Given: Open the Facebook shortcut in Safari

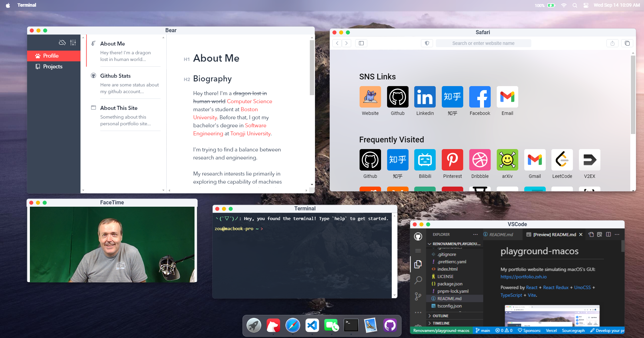Looking at the screenshot, I should click(480, 97).
